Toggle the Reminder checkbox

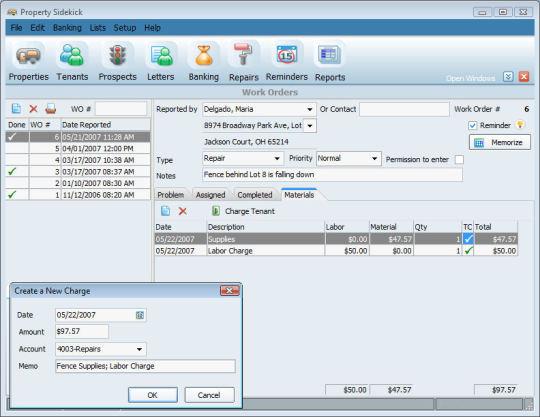[x=472, y=125]
